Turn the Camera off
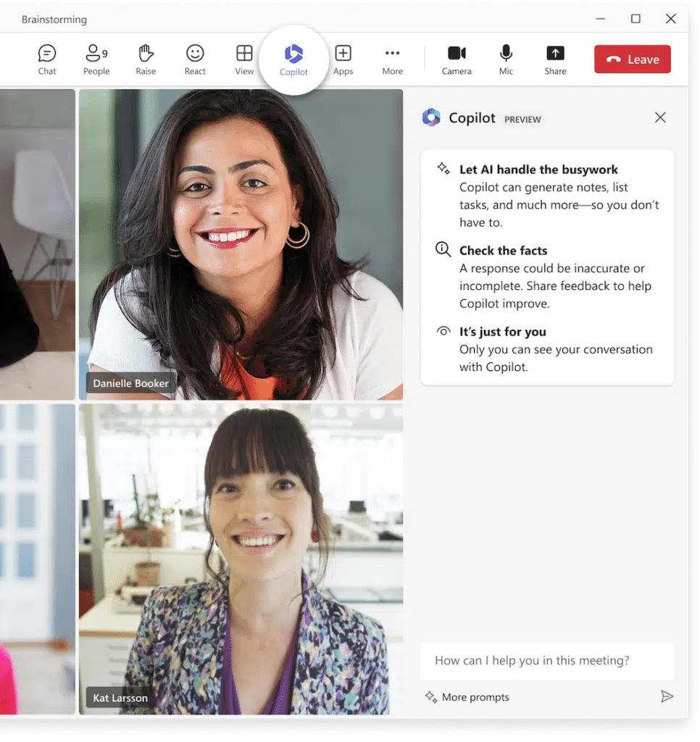Screen dimensions: 700x742 [457, 59]
